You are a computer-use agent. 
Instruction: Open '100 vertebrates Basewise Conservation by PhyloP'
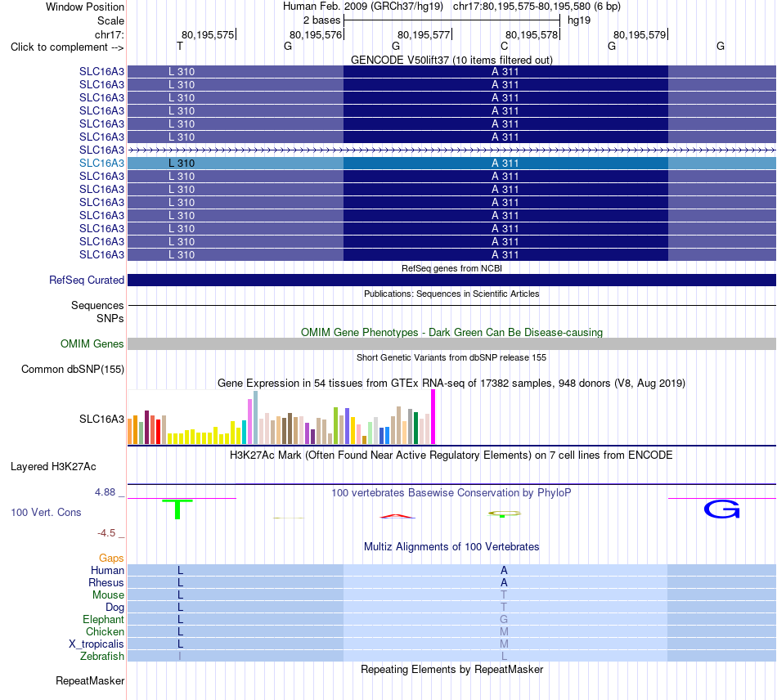click(x=451, y=493)
